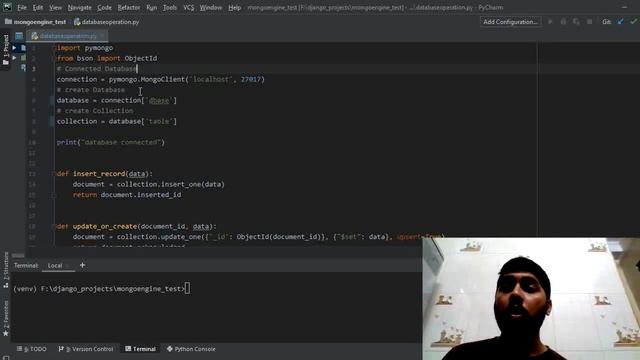Open the File menu
The height and width of the screenshot is (360, 640).
click(x=22, y=7)
